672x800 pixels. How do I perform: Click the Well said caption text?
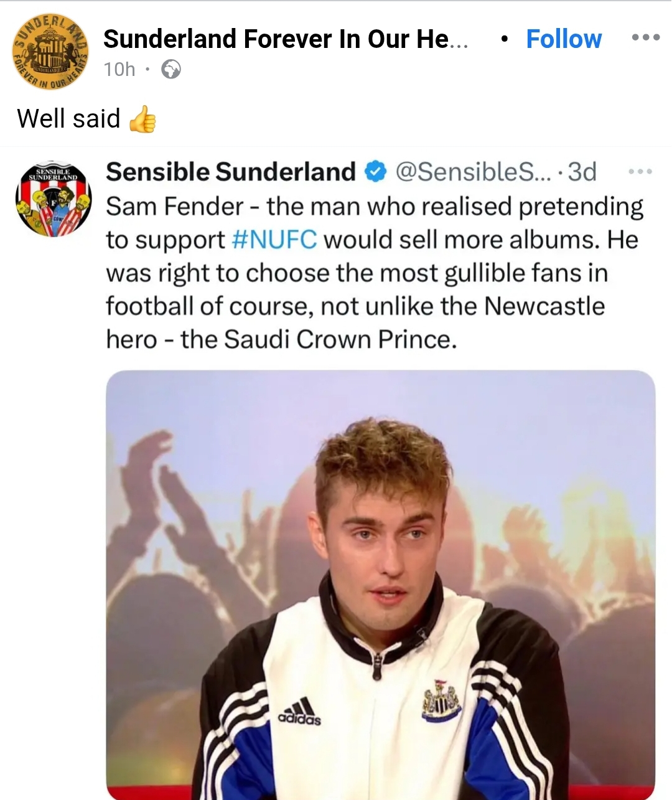[68, 118]
